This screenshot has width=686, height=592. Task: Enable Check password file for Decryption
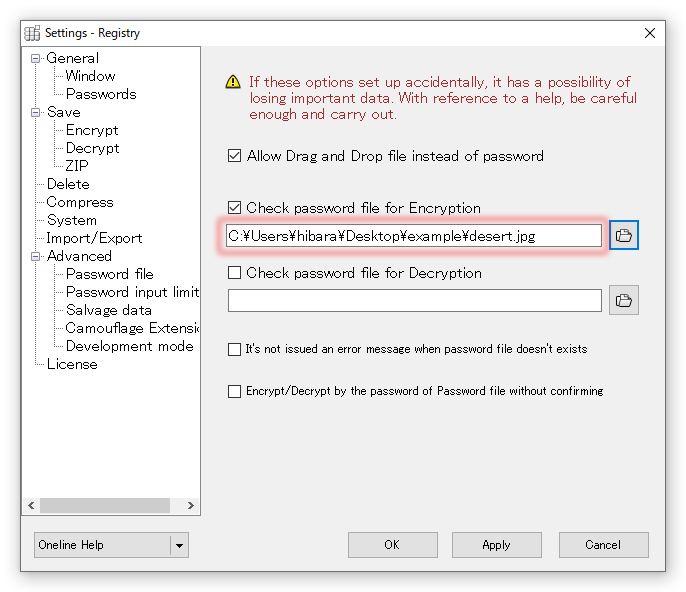click(x=235, y=273)
